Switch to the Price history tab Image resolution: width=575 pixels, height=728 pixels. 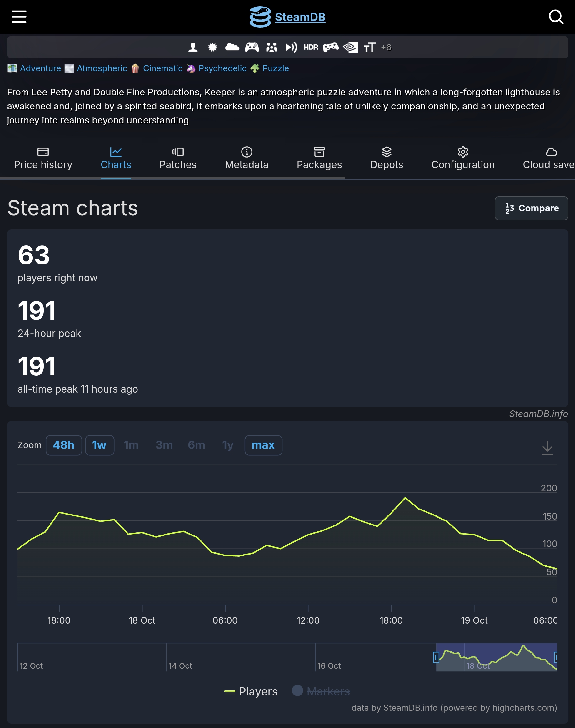click(x=43, y=158)
